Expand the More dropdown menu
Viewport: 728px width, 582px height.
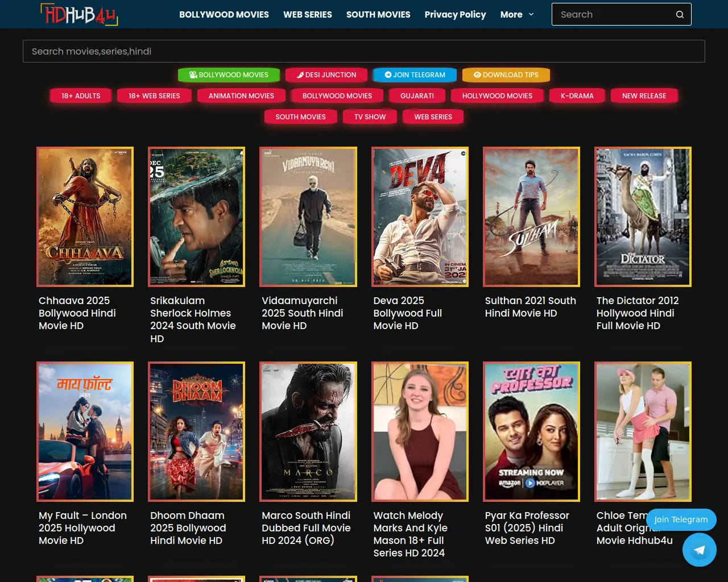coord(516,15)
